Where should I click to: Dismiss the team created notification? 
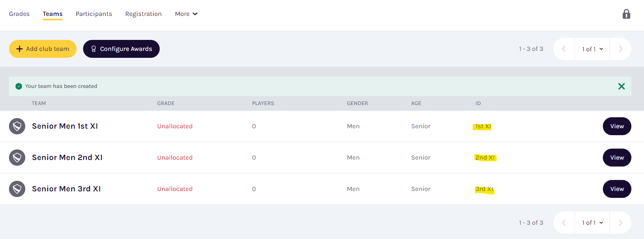click(622, 86)
